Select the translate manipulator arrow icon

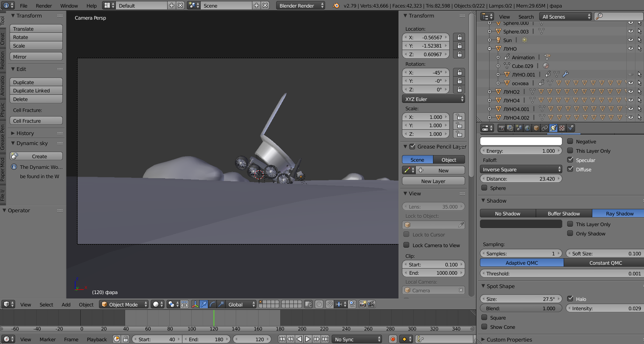pos(204,304)
